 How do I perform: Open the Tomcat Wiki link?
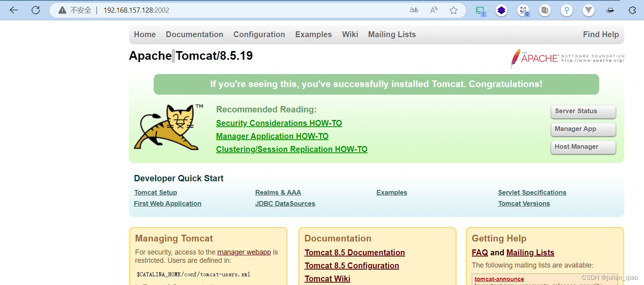pos(327,279)
